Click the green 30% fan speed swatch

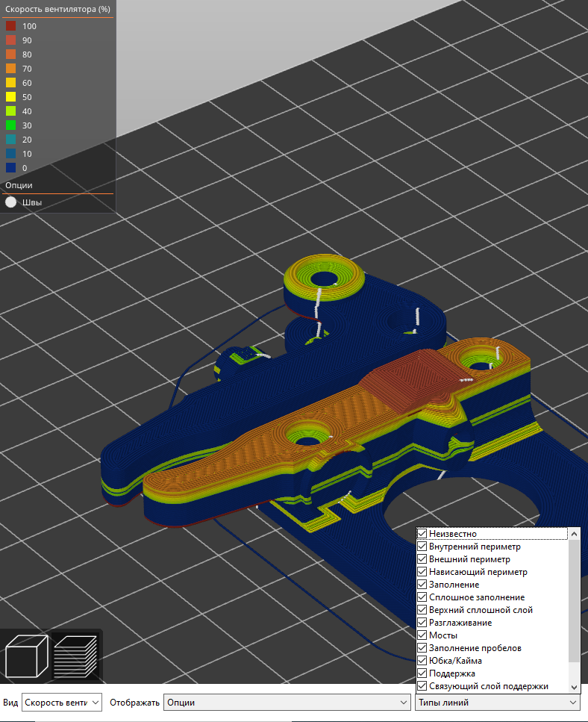pyautogui.click(x=11, y=125)
